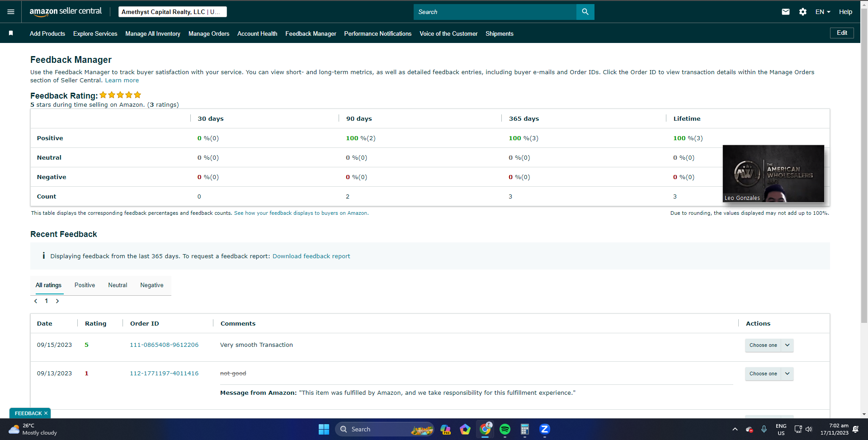
Task: Click the bookmark icon in navigation bar
Action: coord(11,33)
